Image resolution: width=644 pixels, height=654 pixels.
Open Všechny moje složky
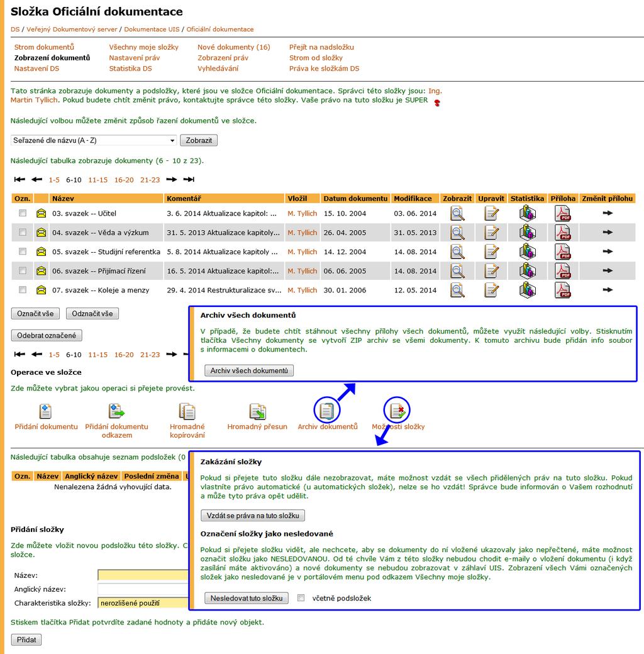click(x=144, y=47)
